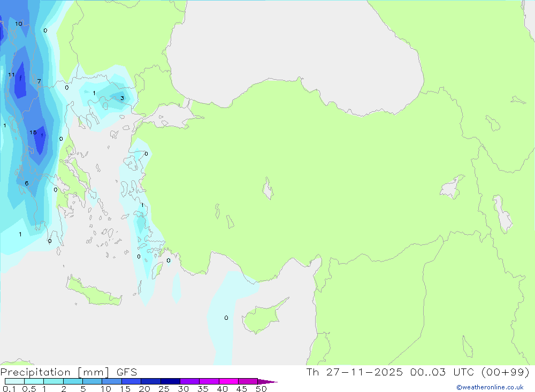Click the 0.1–0.5 mm legend swatch
Screen dimensions: 535x392
coord(14,381)
